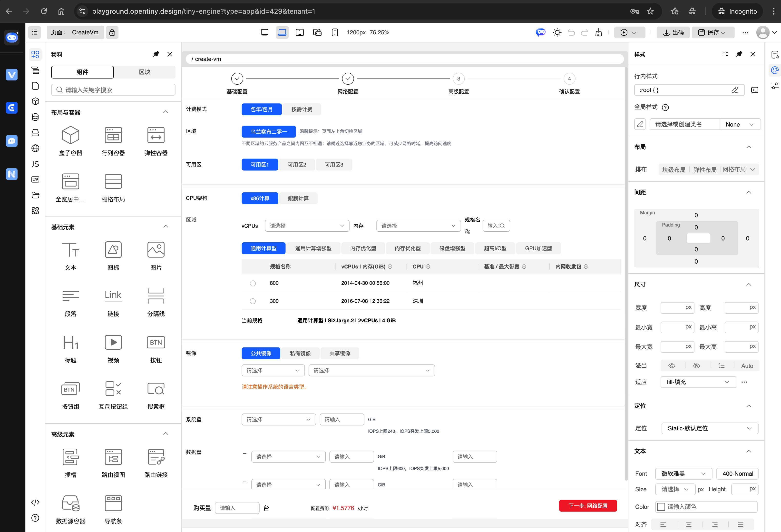Open the vCPUs 请选择 dropdown
This screenshot has width=781, height=532.
[x=306, y=226]
